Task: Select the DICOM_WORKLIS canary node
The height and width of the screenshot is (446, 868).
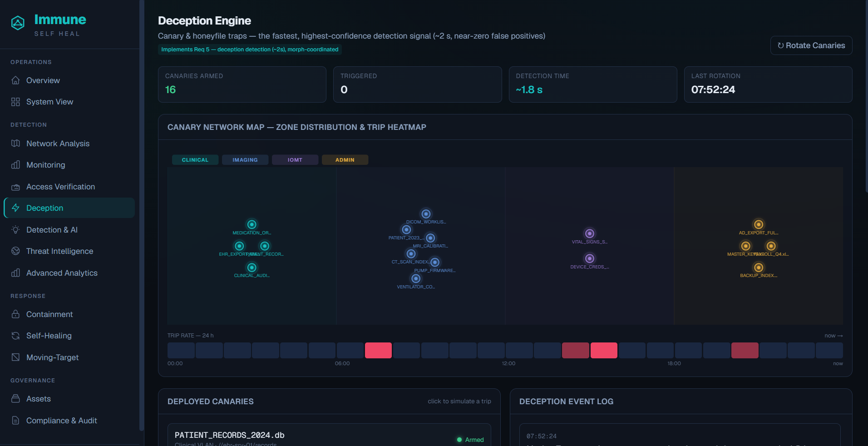Action: (x=426, y=214)
